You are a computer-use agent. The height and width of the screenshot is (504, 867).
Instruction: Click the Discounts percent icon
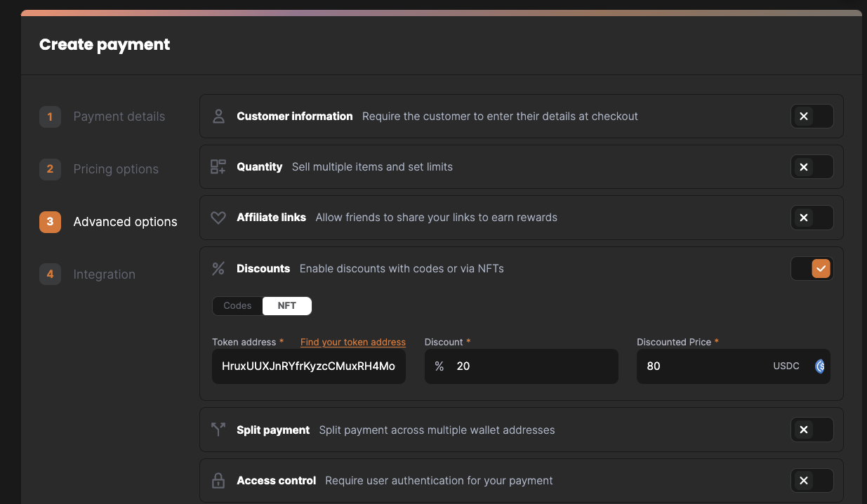[218, 269]
